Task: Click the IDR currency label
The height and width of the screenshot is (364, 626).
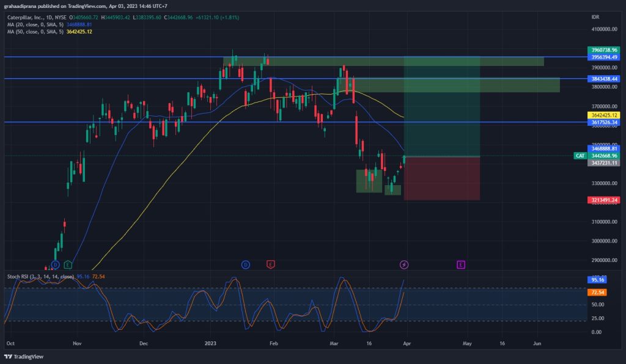Action: click(595, 17)
